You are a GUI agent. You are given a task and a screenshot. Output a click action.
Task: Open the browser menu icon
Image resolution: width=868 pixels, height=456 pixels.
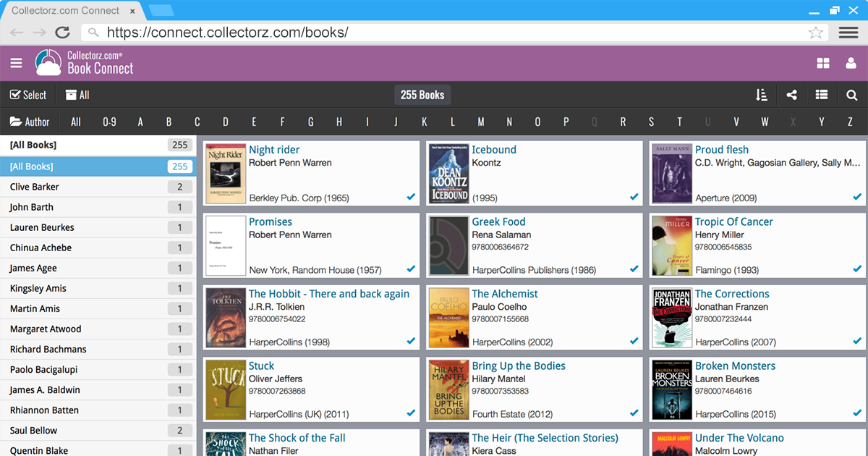coord(848,33)
